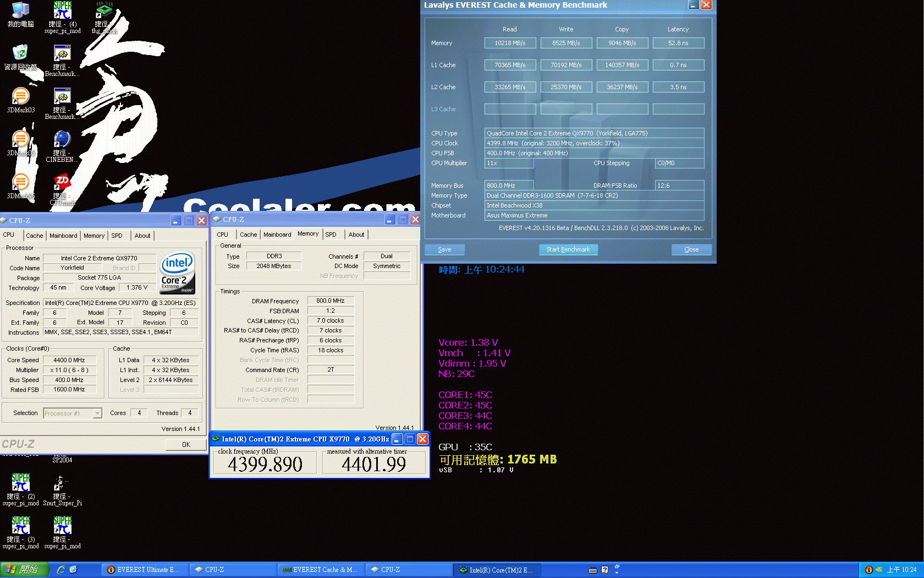The image size is (924, 578).
Task: Click the Memory Read field showing 10218 MB/s
Action: click(x=510, y=43)
